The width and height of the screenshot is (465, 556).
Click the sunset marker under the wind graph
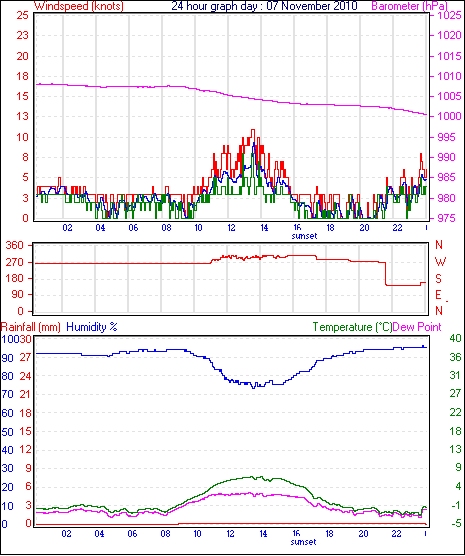(x=304, y=236)
